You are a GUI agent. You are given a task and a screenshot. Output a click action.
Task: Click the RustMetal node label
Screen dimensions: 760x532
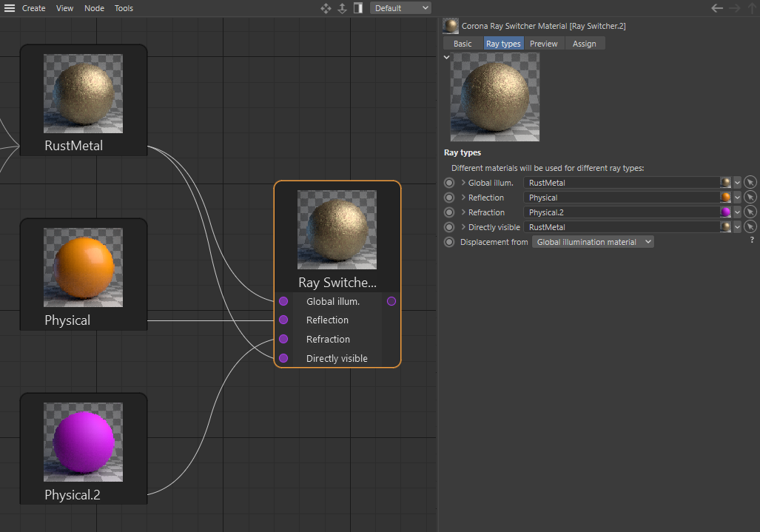[x=74, y=146]
